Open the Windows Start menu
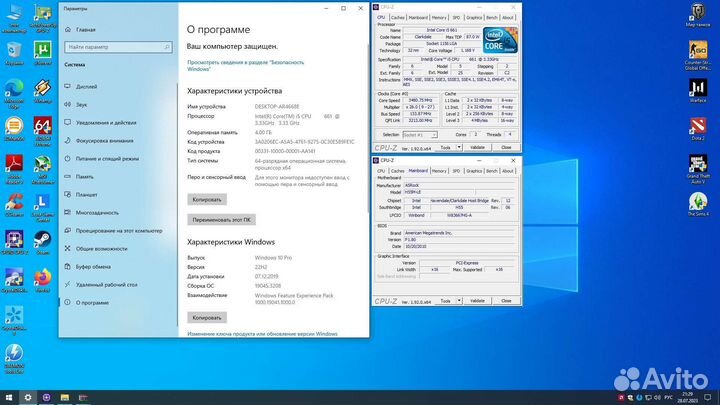 point(9,397)
